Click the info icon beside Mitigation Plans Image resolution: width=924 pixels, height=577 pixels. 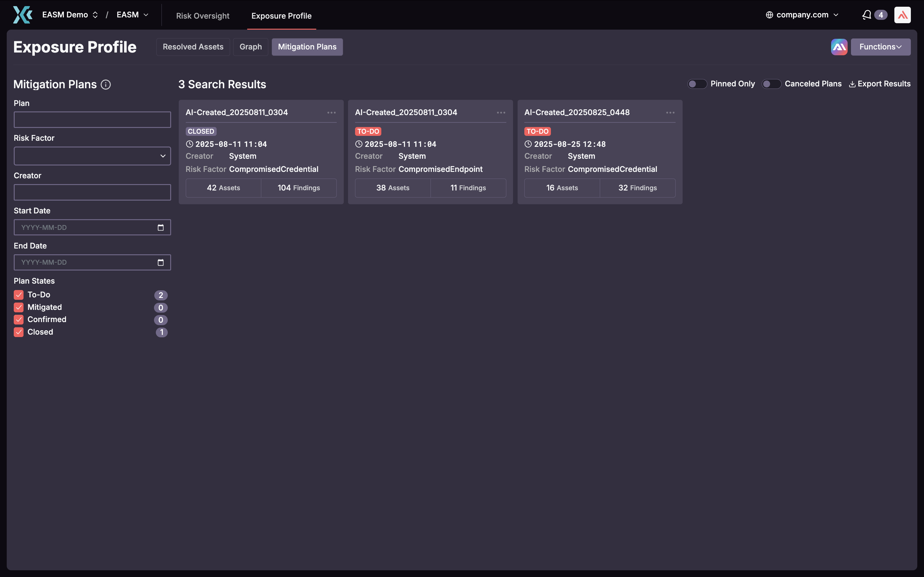[x=105, y=85]
